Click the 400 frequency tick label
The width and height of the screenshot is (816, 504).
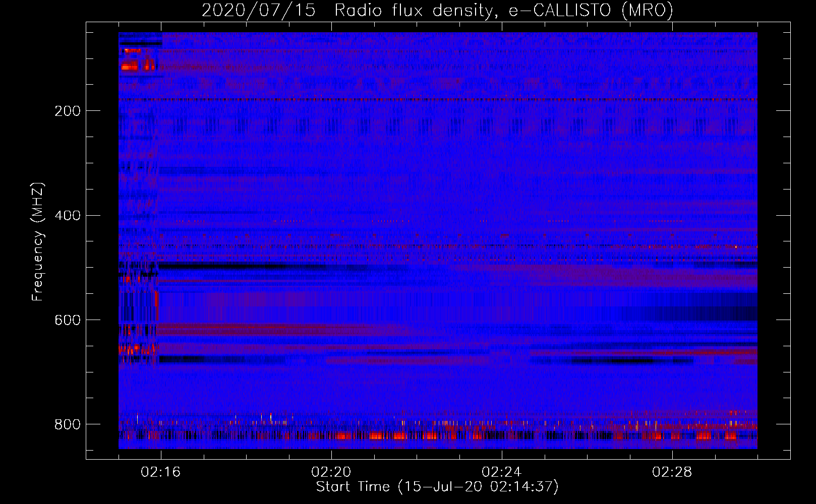(68, 216)
